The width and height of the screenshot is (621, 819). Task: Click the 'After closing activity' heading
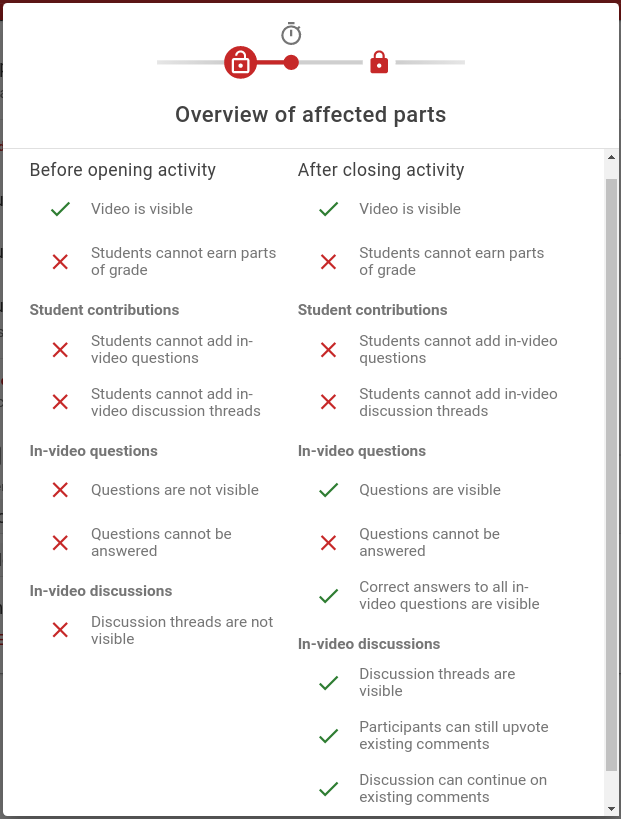[x=381, y=170]
